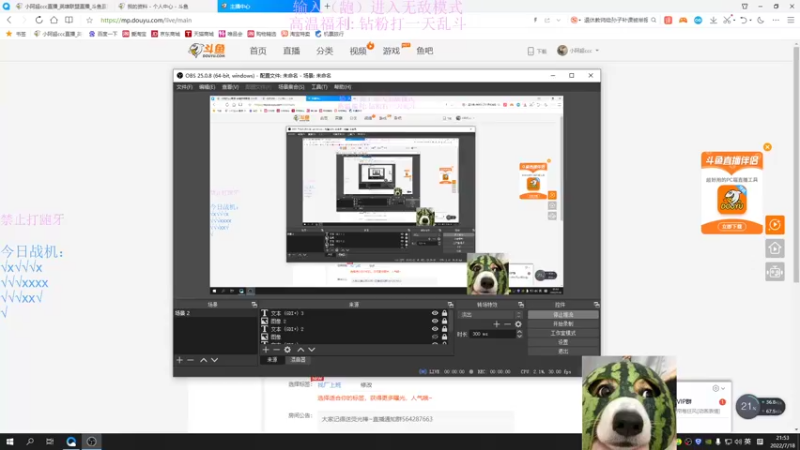Click 工作室模式 button in OBS controls
Screen dimensions: 800x450
coord(563,333)
